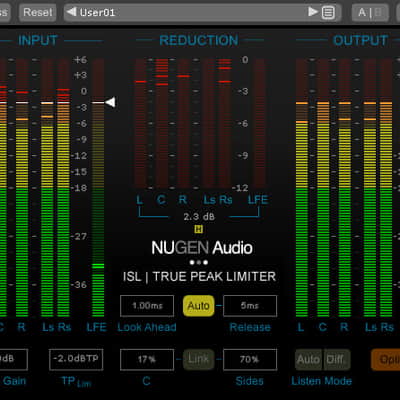The width and height of the screenshot is (400, 400).
Task: Edit the input Gain dB field
Action: 13,359
